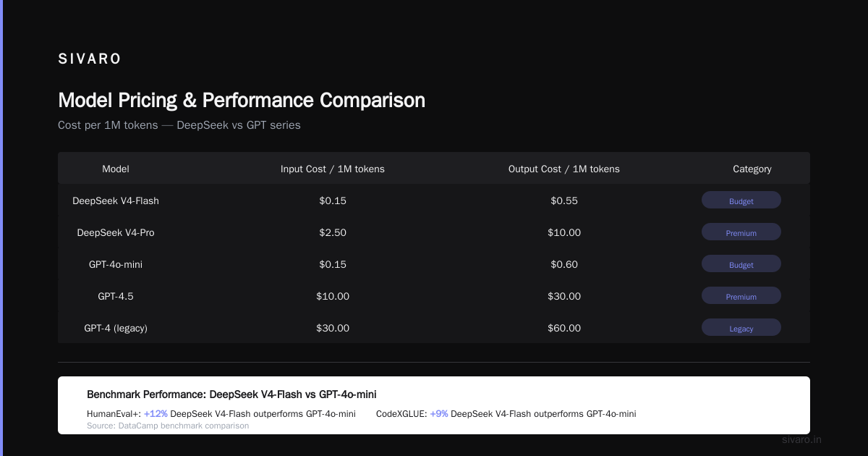Click the HumanEval+ +12% value
868x456 pixels.
click(x=156, y=414)
